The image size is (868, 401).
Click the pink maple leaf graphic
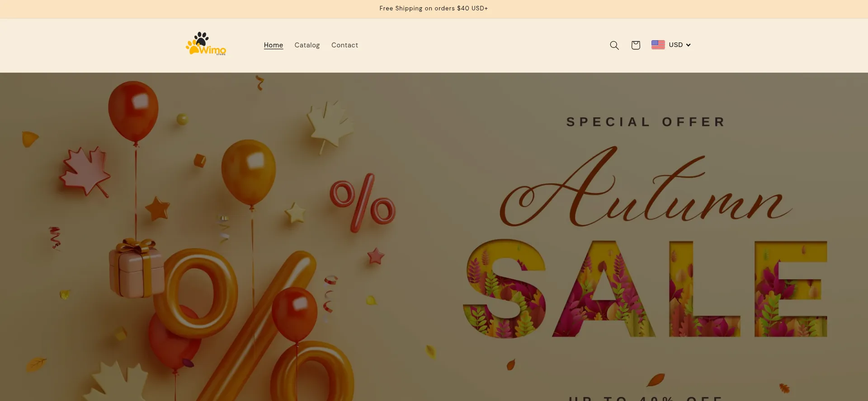coord(85,172)
